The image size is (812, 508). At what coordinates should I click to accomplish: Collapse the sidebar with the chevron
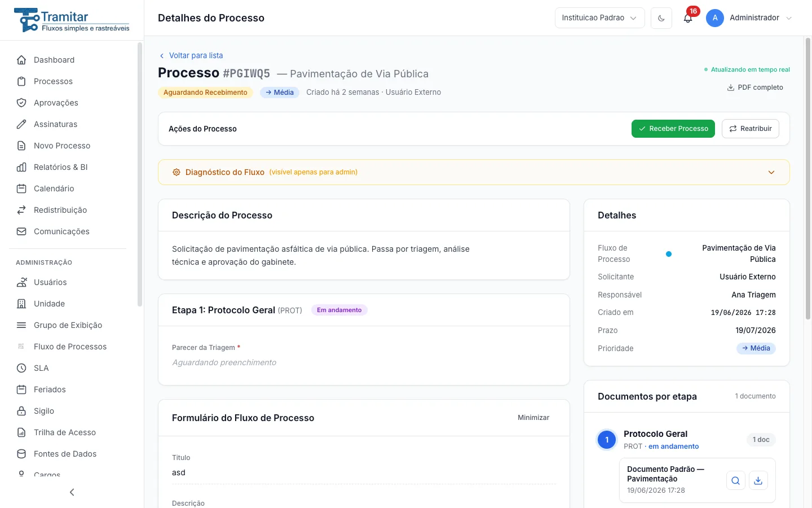click(x=72, y=492)
